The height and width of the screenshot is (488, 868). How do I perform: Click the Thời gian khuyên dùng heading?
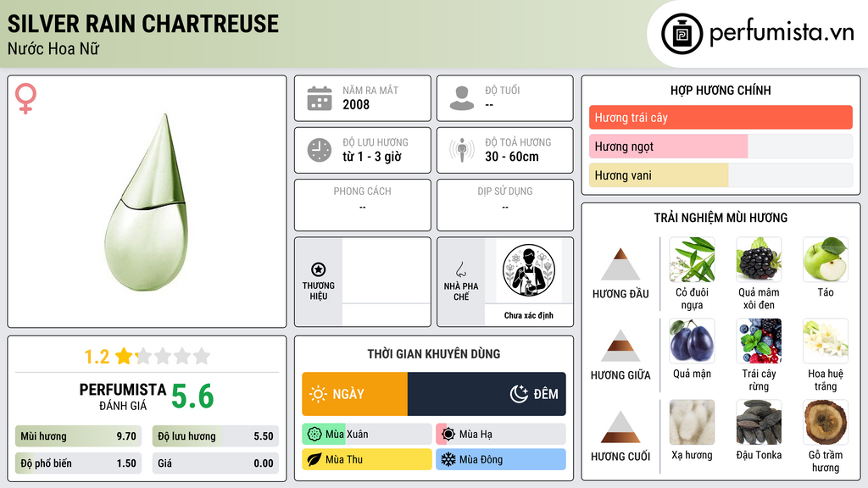(x=434, y=353)
